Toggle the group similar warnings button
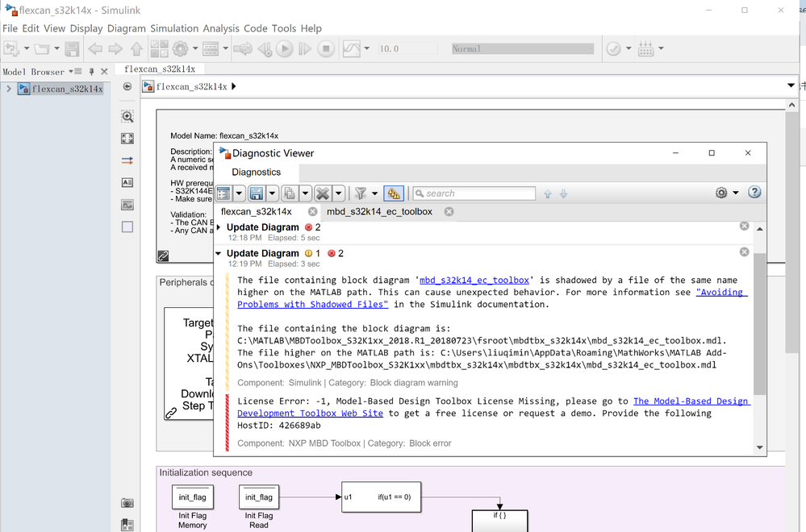This screenshot has width=806, height=532. [394, 193]
